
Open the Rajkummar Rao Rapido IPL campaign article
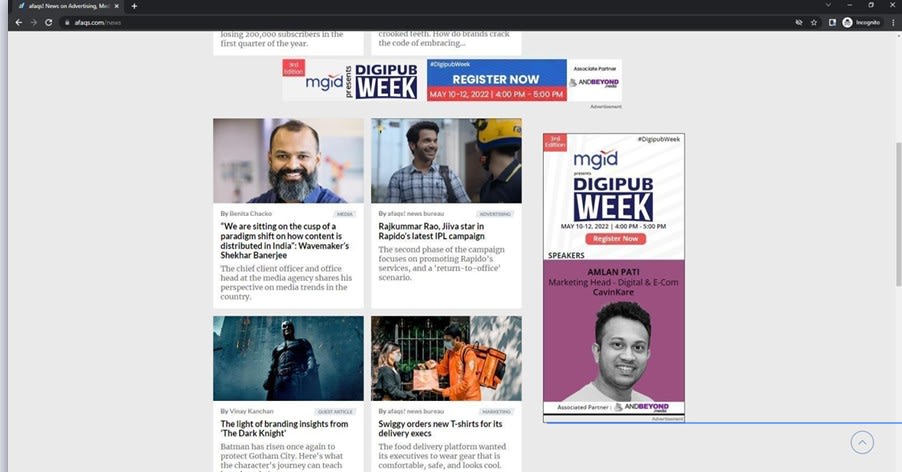point(431,231)
